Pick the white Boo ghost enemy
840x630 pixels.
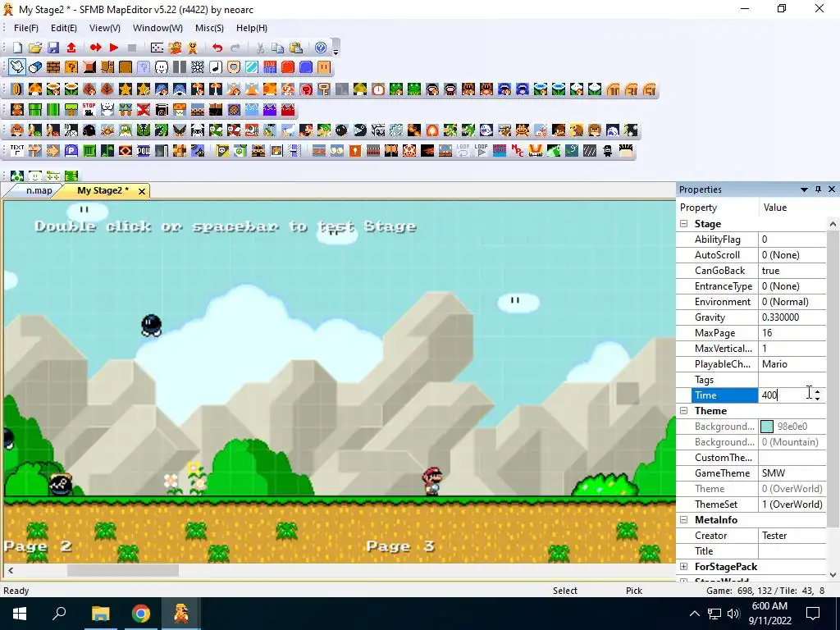(x=486, y=130)
